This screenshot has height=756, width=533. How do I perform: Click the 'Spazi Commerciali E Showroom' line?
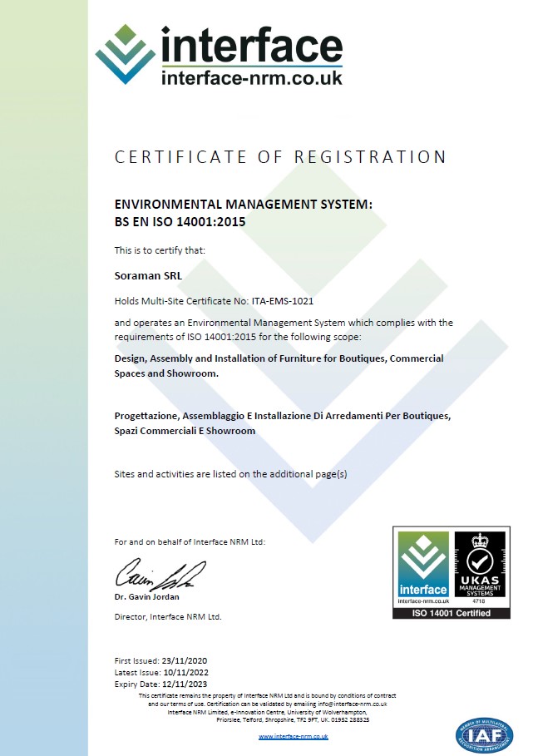(x=185, y=431)
